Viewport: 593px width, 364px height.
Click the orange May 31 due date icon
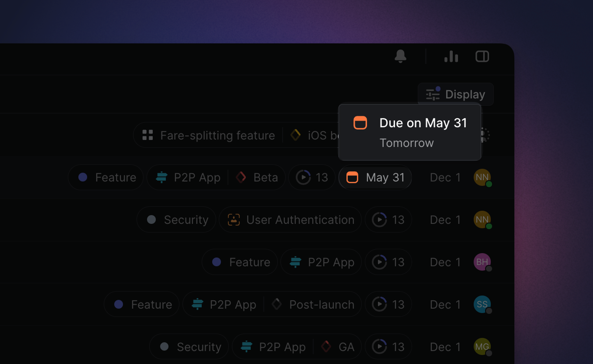[352, 177]
